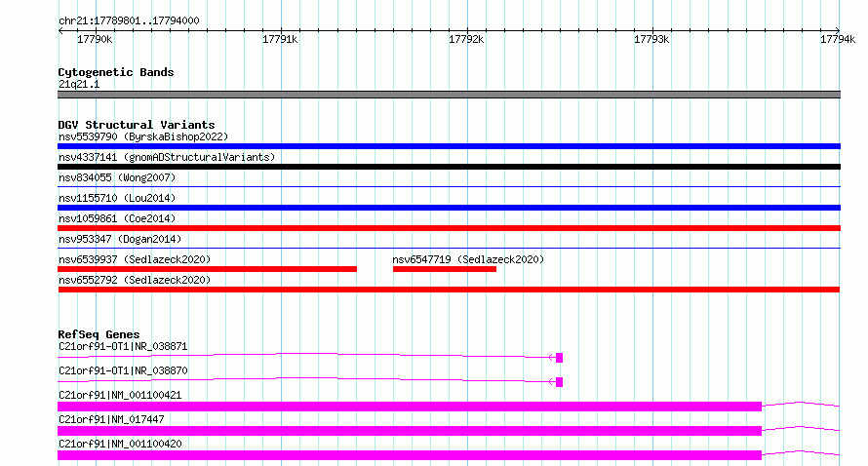Select the short red bar for nsv6547719
Viewport: 868px width, 466px height.
(445, 269)
